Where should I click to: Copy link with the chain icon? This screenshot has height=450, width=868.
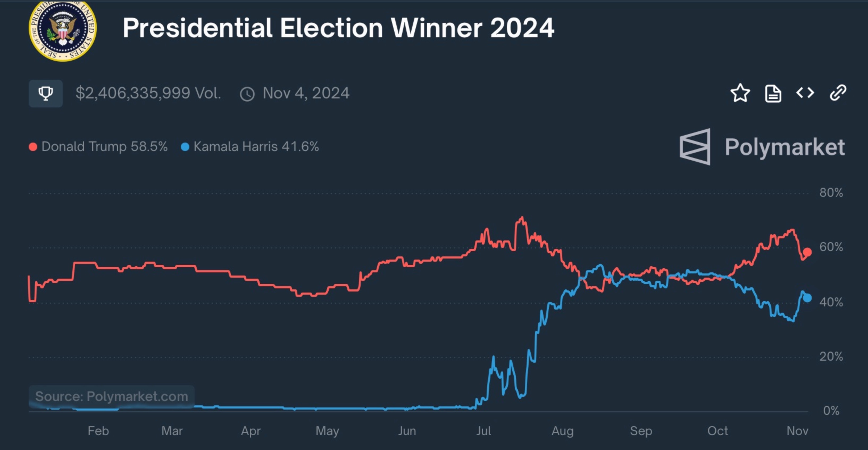pyautogui.click(x=838, y=93)
